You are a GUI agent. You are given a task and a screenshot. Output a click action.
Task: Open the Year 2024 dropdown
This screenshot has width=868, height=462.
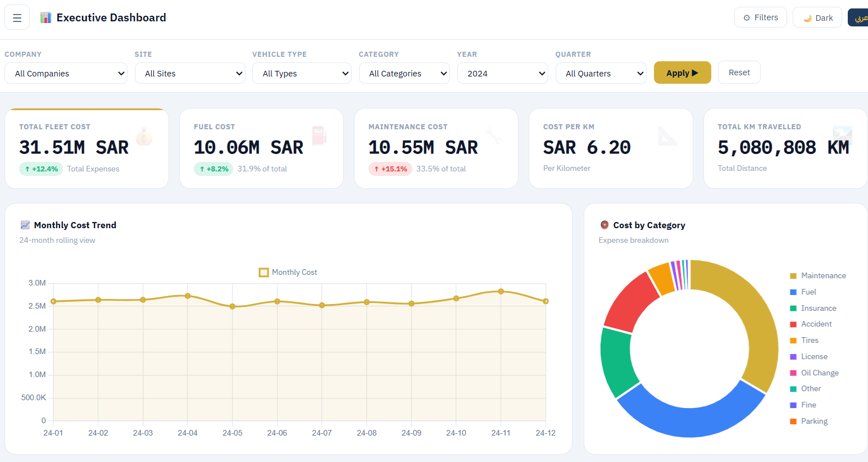503,73
